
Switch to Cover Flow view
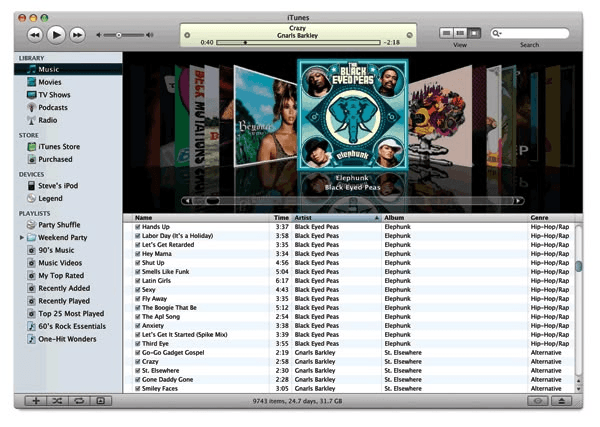[474, 33]
